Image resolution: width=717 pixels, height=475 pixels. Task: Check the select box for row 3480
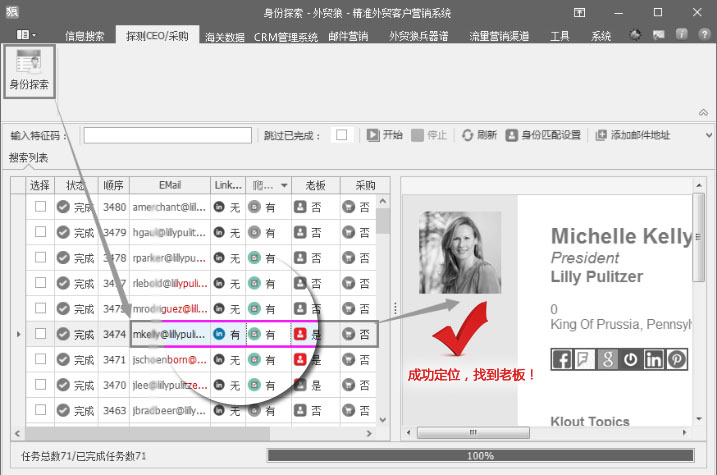tap(40, 206)
